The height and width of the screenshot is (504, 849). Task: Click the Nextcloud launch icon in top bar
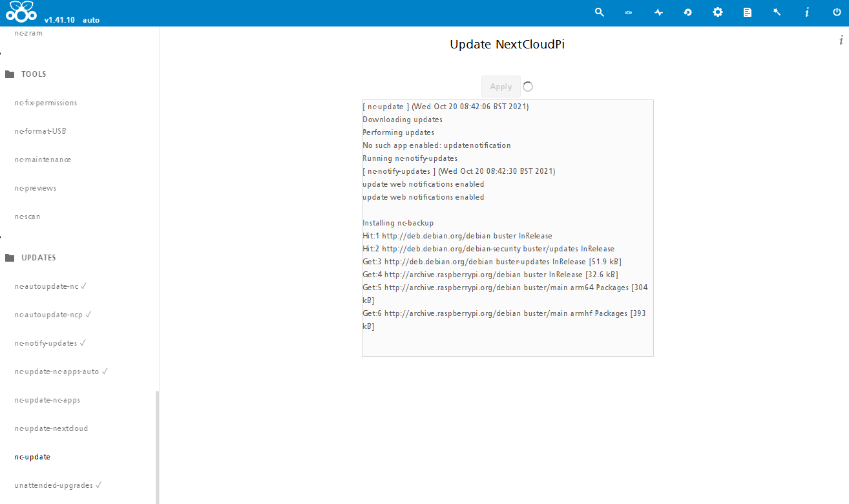coord(628,12)
